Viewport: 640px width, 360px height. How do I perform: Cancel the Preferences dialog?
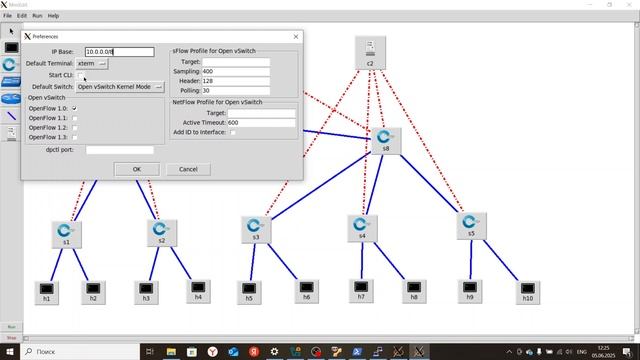(x=188, y=169)
